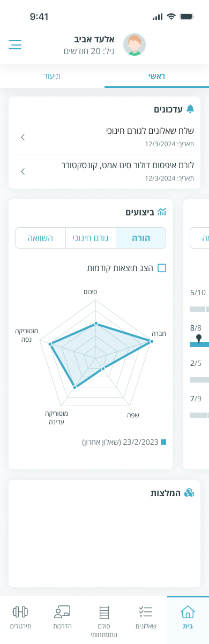Open הדרכות guidance icon
This screenshot has width=209, height=644.
pyautogui.click(x=63, y=612)
